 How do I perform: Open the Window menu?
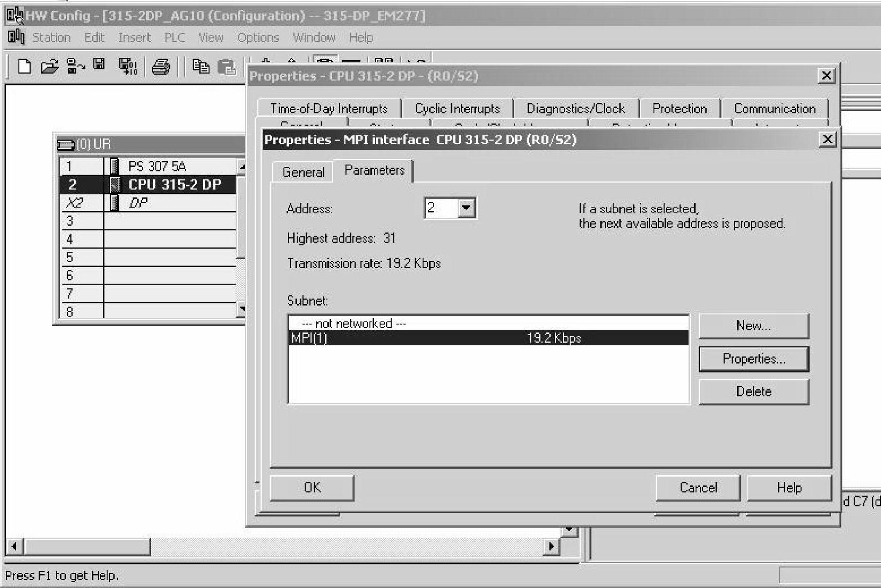click(x=314, y=38)
